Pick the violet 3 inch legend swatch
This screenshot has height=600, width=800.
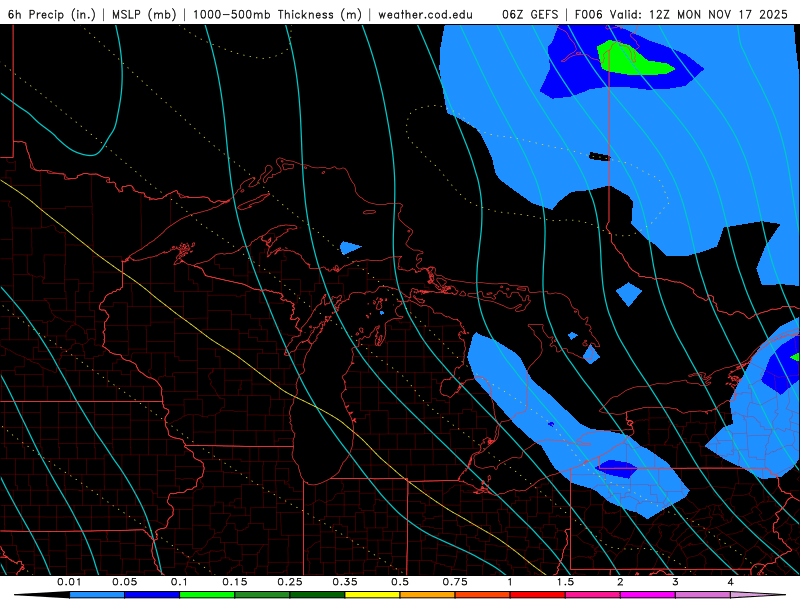(703, 595)
